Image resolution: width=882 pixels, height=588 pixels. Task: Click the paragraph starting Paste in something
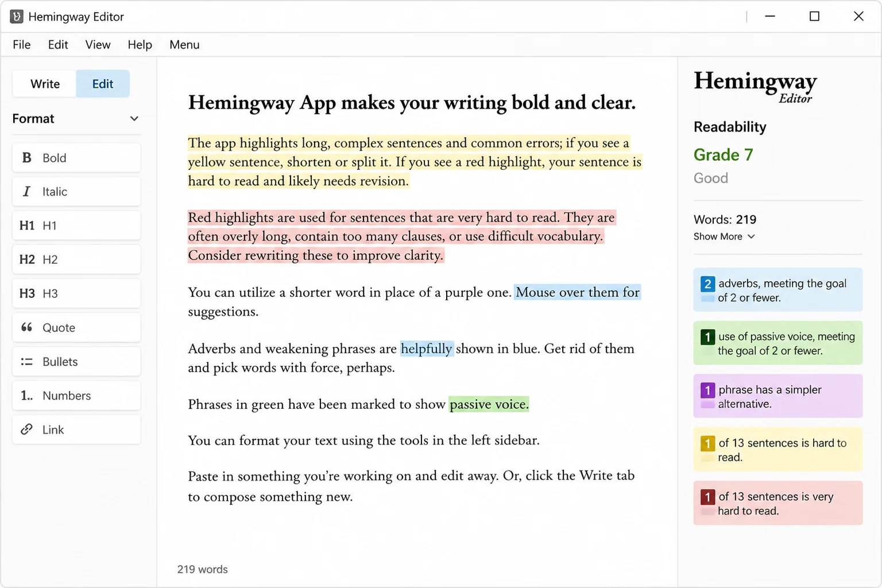point(411,486)
